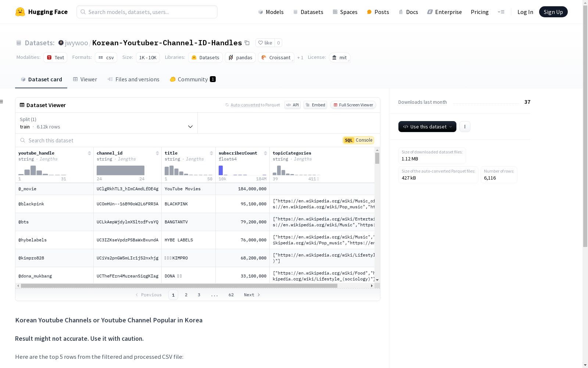This screenshot has width=588, height=368.
Task: Go to page 3 of the table
Action: [199, 295]
